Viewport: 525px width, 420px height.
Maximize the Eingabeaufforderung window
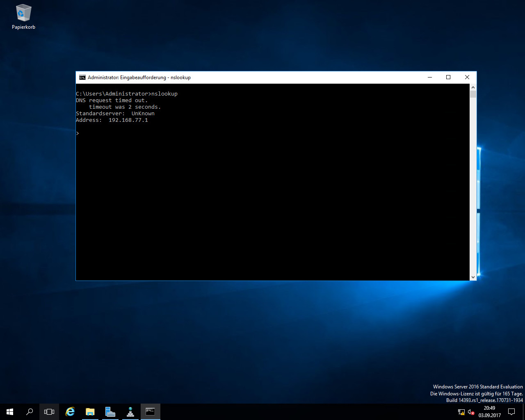tap(448, 78)
